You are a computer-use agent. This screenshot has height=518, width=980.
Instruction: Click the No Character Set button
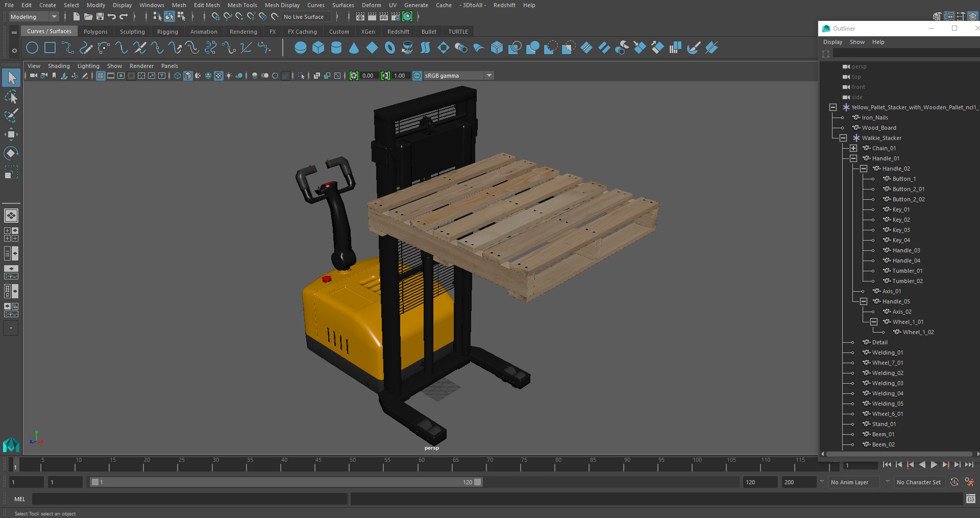pyautogui.click(x=919, y=482)
